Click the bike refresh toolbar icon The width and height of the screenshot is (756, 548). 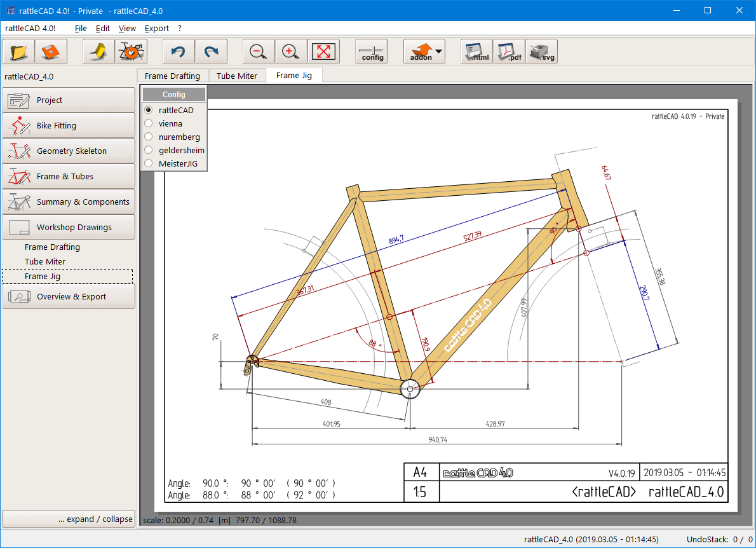131,51
